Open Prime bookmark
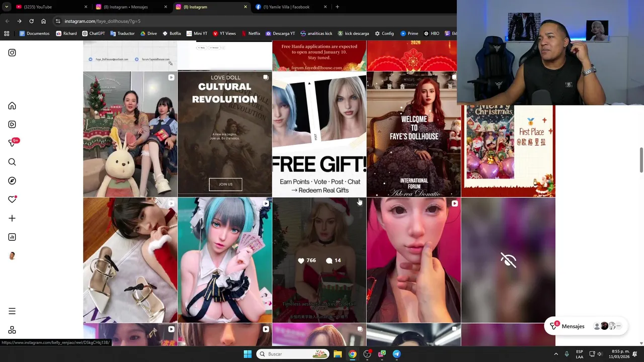 [409, 34]
